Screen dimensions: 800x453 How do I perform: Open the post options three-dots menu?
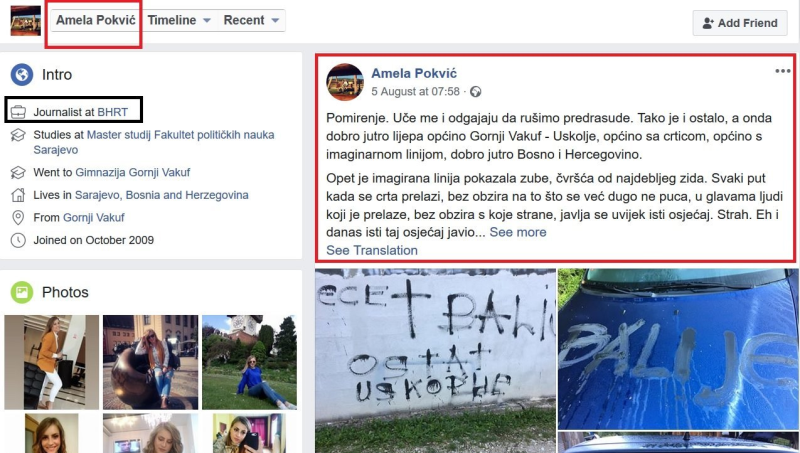[x=783, y=71]
